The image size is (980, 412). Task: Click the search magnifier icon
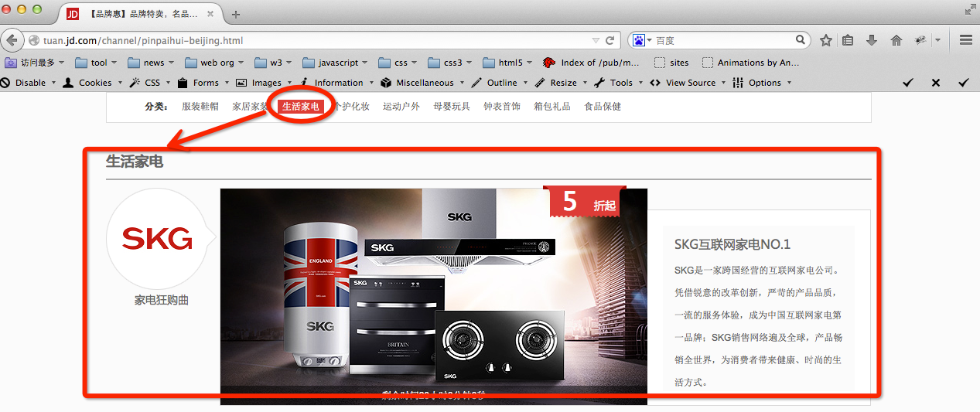[x=801, y=39]
